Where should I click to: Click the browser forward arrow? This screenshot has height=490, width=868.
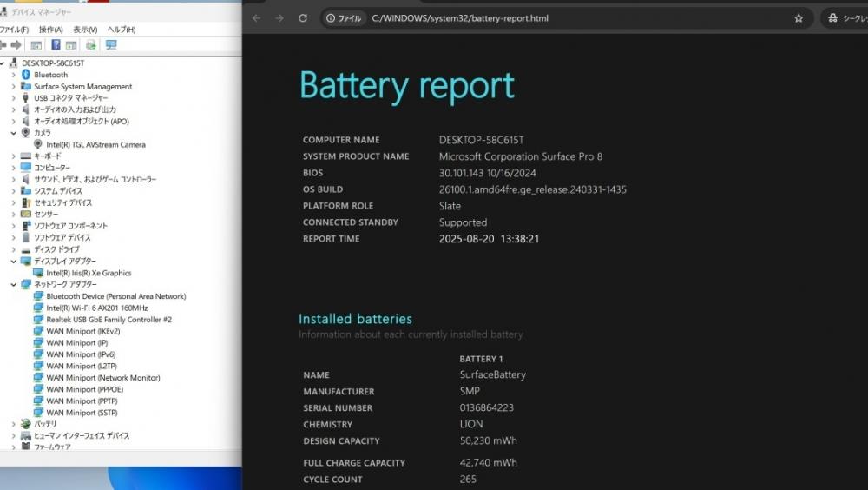tap(279, 18)
